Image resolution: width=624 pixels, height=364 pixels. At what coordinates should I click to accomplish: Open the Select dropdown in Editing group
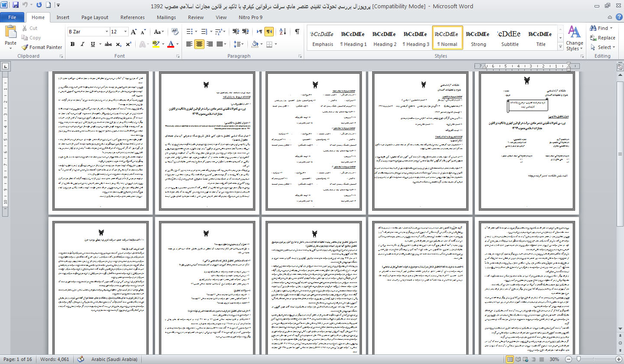tap(603, 47)
